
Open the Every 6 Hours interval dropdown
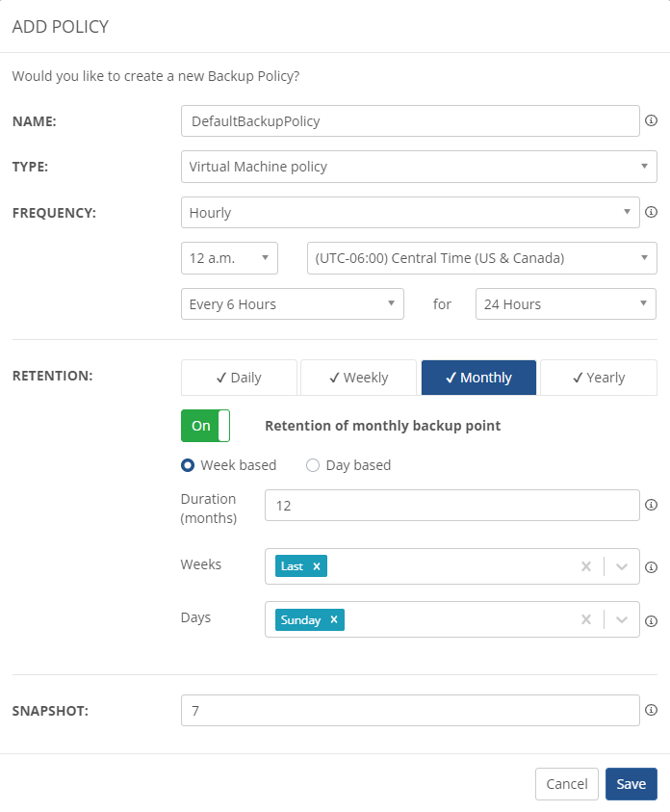293,304
